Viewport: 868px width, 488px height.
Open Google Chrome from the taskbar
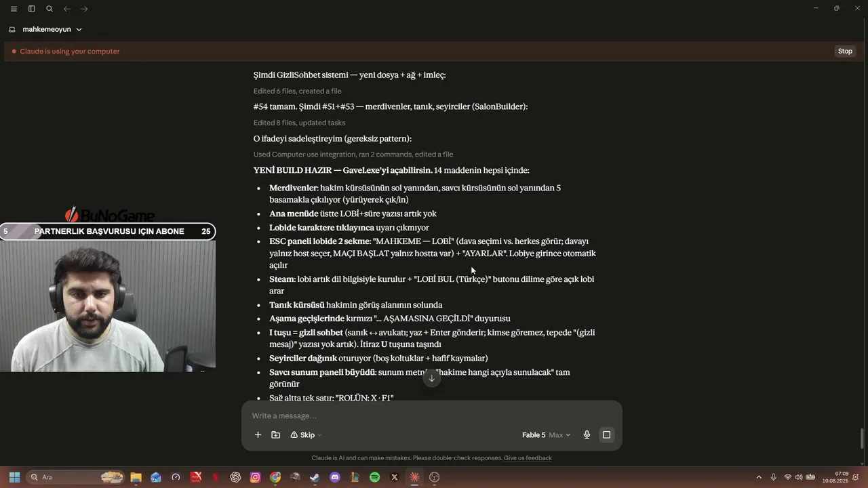(x=275, y=477)
